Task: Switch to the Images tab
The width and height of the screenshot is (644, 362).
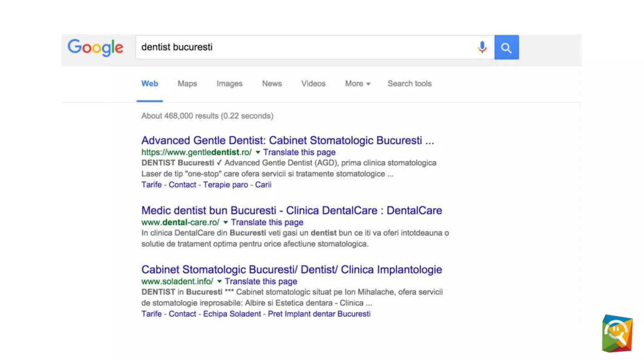Action: [x=229, y=84]
